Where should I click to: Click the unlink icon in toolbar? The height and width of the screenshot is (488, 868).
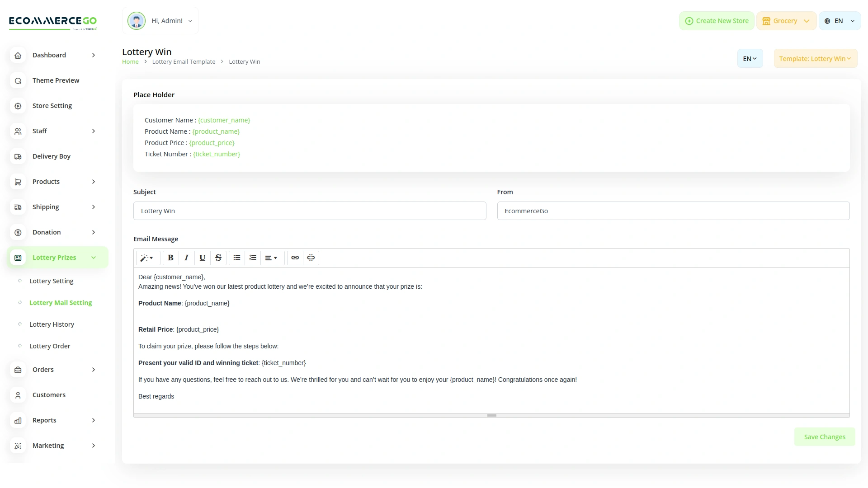[311, 258]
